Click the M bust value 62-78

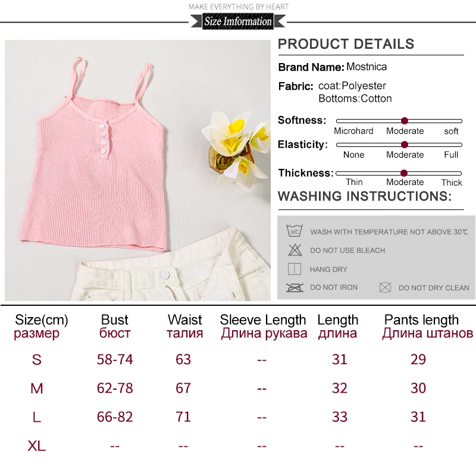click(x=115, y=389)
